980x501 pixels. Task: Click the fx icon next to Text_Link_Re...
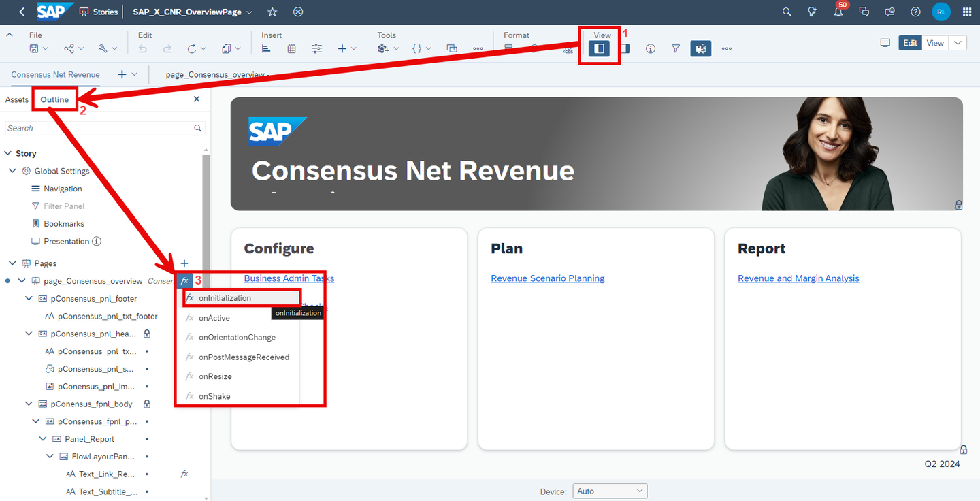(184, 474)
